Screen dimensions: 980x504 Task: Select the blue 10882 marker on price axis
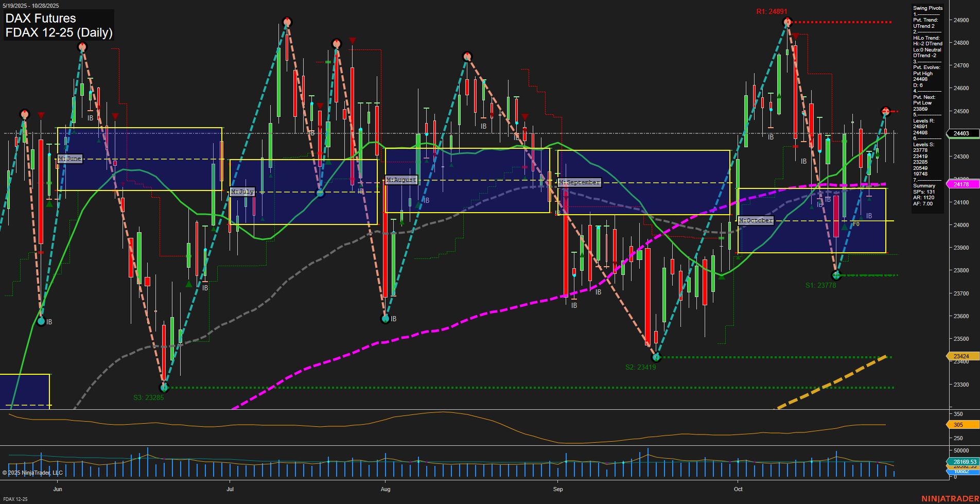tap(960, 471)
